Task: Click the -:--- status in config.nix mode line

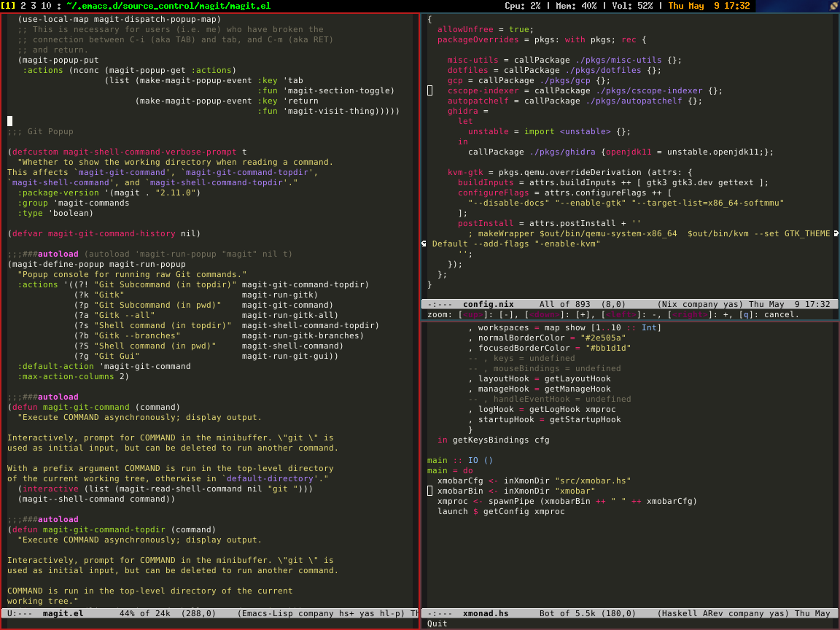Action: click(x=440, y=304)
